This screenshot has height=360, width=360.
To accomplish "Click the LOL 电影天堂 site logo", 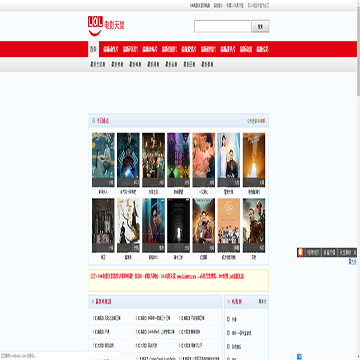I will [x=106, y=26].
